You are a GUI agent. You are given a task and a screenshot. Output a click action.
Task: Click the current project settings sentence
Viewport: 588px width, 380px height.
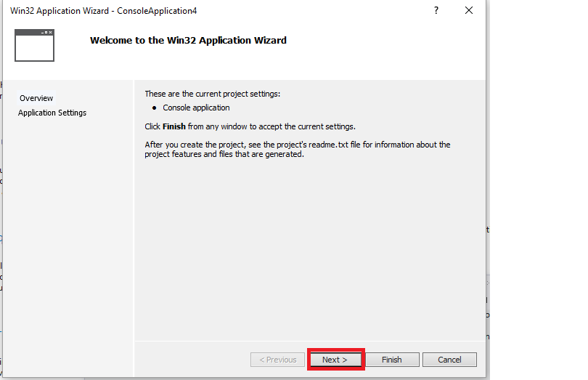(212, 94)
